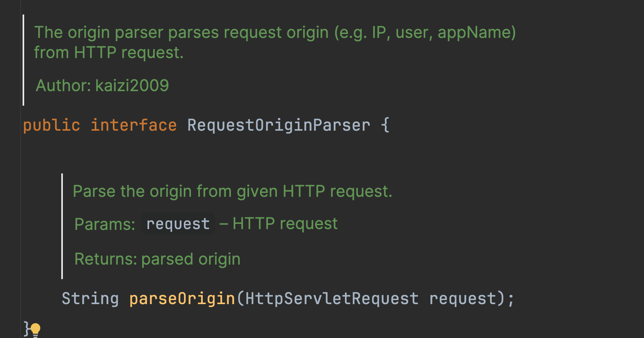Select the RequestOriginParser interface name

tap(278, 125)
